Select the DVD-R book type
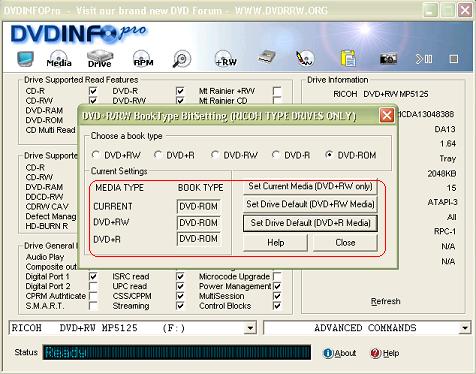The width and height of the screenshot is (476, 374). [276, 155]
